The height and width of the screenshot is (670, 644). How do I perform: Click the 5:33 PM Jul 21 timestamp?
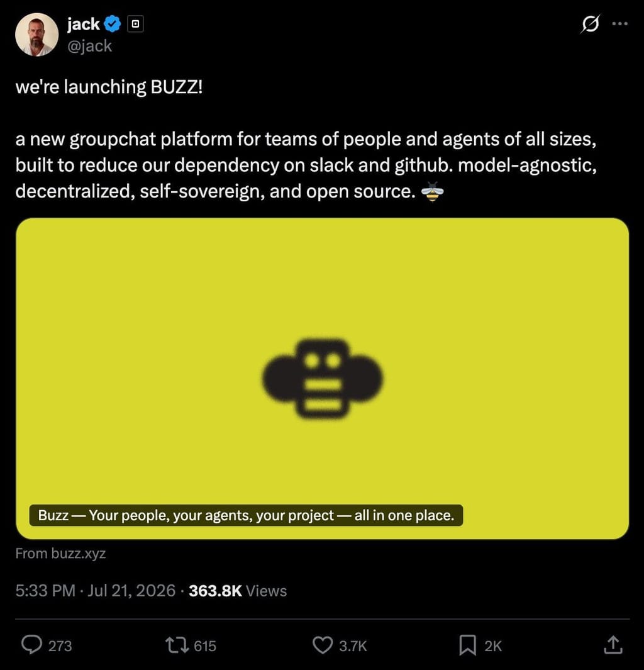(x=95, y=591)
